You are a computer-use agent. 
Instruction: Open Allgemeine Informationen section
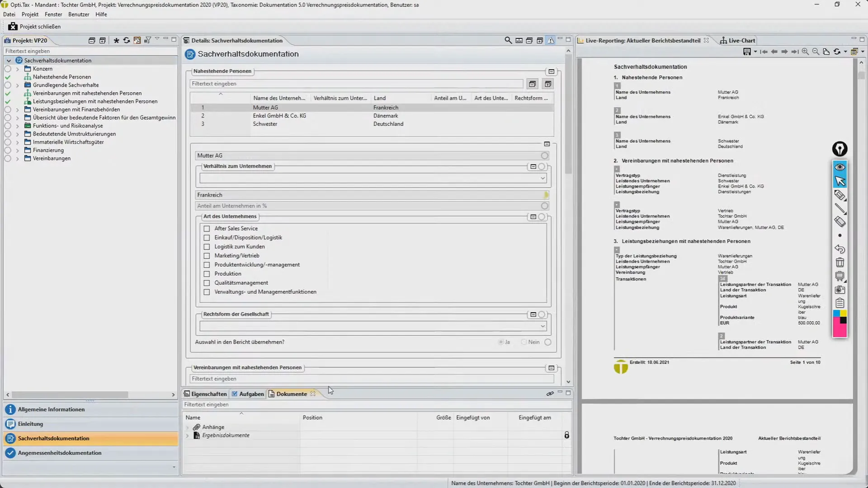90,409
